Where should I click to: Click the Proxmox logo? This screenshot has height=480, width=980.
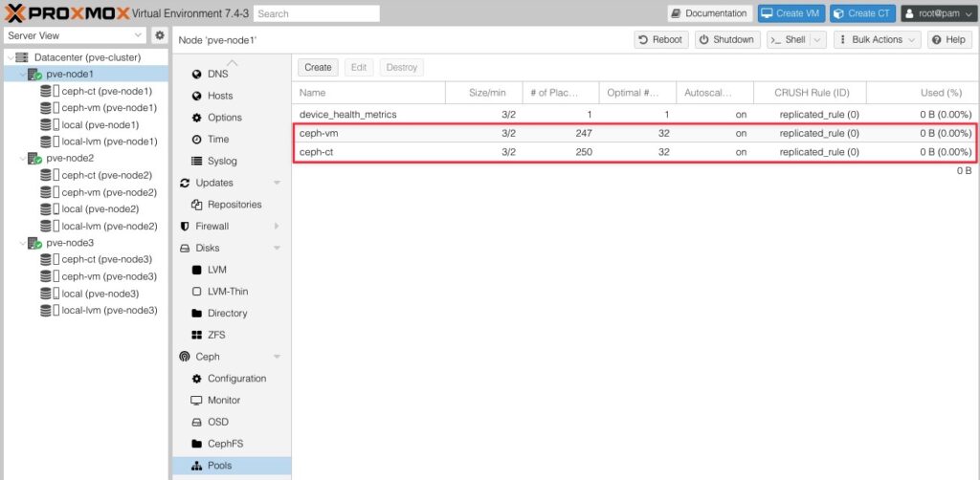click(x=67, y=13)
